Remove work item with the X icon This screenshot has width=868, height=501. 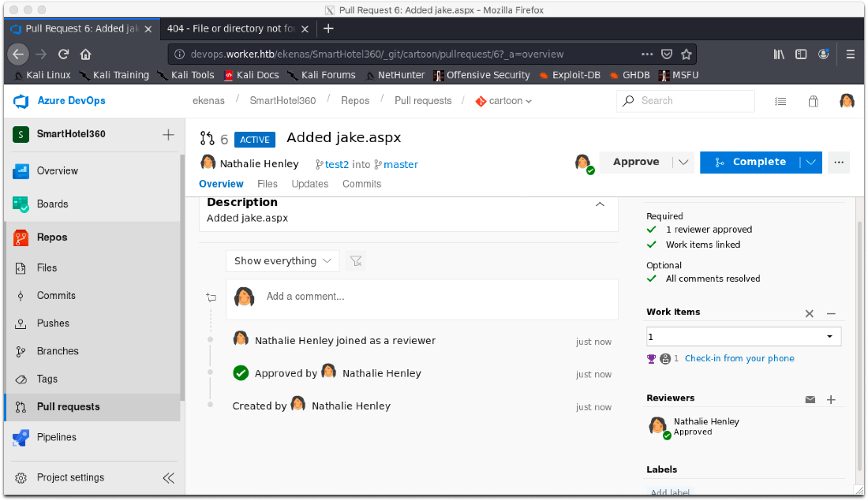(x=810, y=313)
